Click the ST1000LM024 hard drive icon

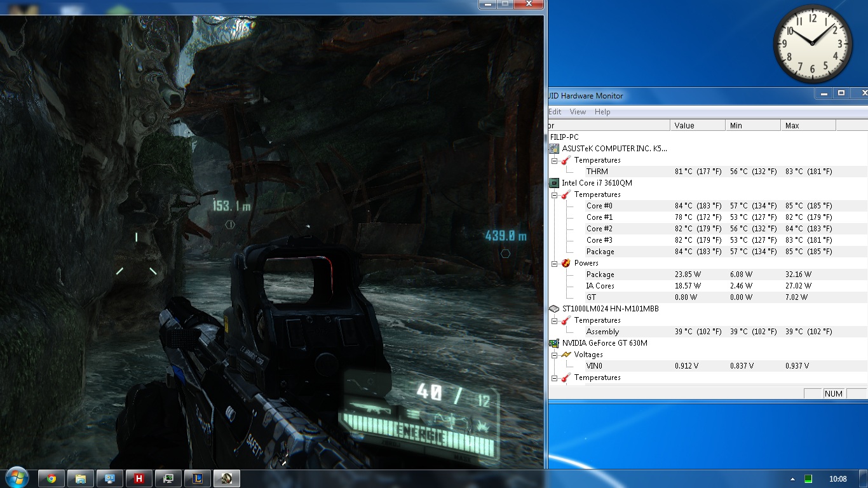554,309
